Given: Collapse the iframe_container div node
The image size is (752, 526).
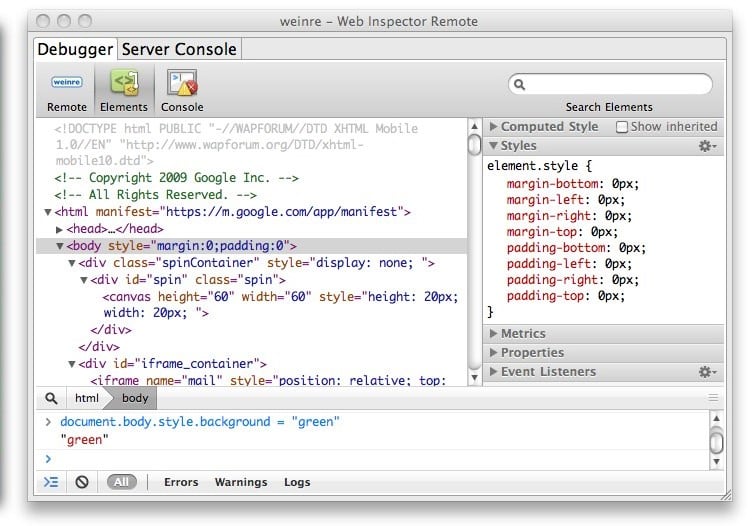Looking at the screenshot, I should click(x=71, y=364).
